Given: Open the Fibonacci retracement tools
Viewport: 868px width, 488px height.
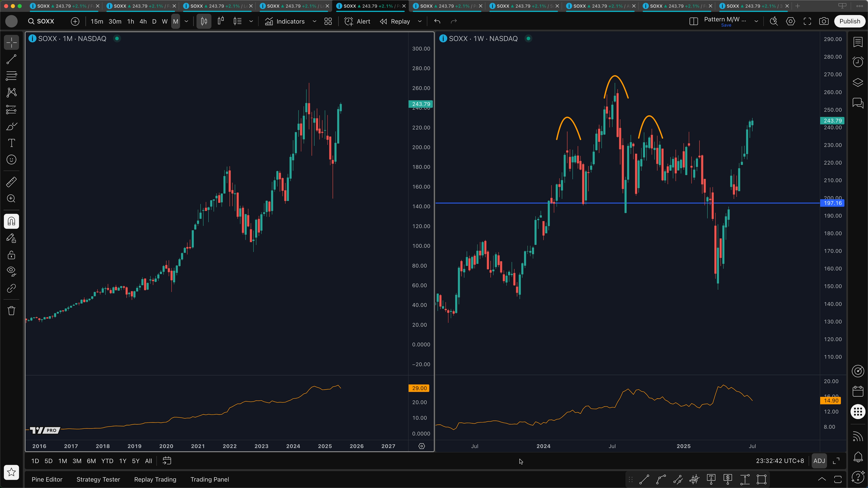Looking at the screenshot, I should point(12,76).
